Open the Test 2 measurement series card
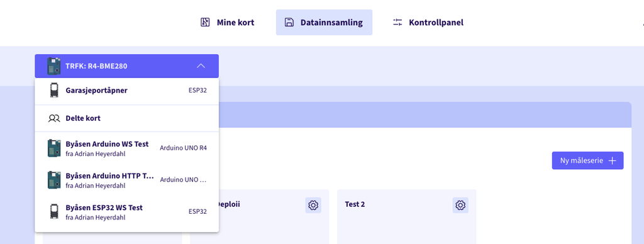Screen dimensions: 644x244 tap(407, 216)
